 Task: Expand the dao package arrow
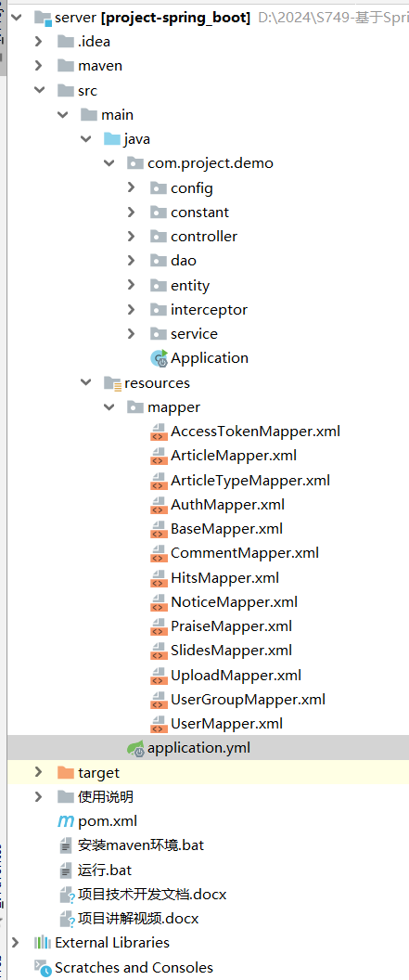(x=131, y=261)
